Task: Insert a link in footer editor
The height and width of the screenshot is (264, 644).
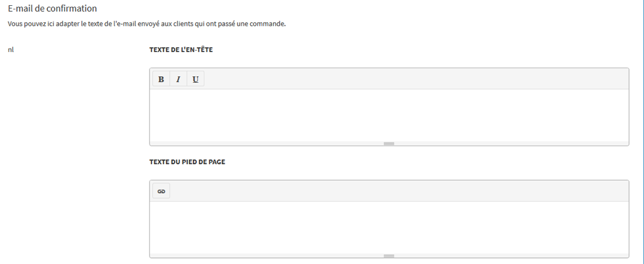Action: click(x=161, y=191)
